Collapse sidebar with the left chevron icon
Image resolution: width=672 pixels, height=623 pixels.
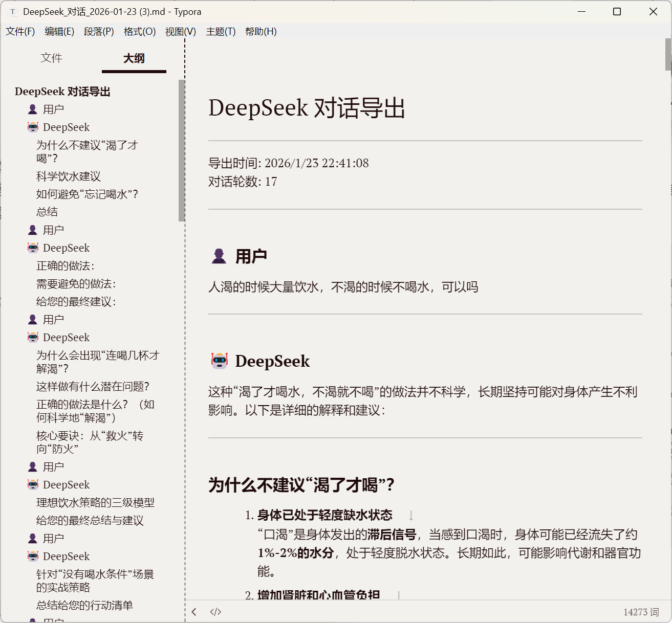[x=194, y=612]
